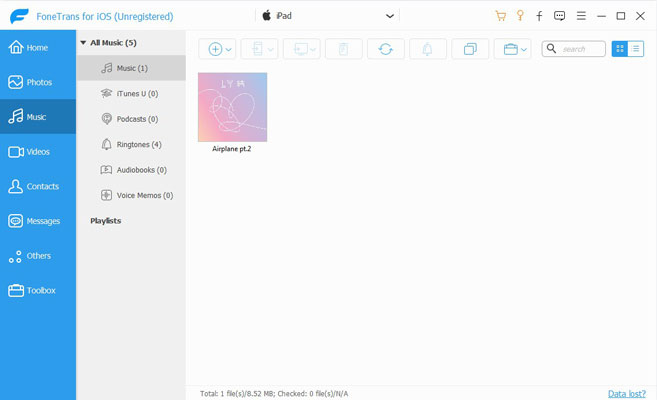Open the Home section in sidebar
Viewport: 657px width, 400px height.
38,47
